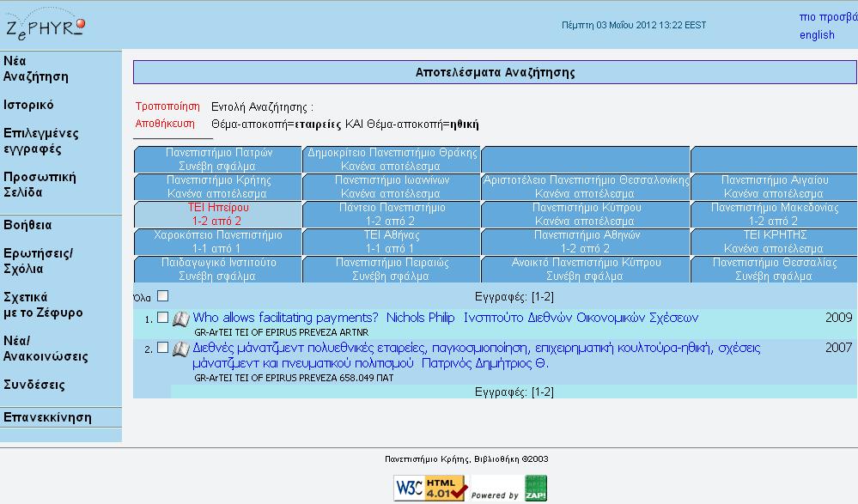858x504 pixels.
Task: Click 'Επανεκκίνηση' in the sidebar
Action: (47, 417)
